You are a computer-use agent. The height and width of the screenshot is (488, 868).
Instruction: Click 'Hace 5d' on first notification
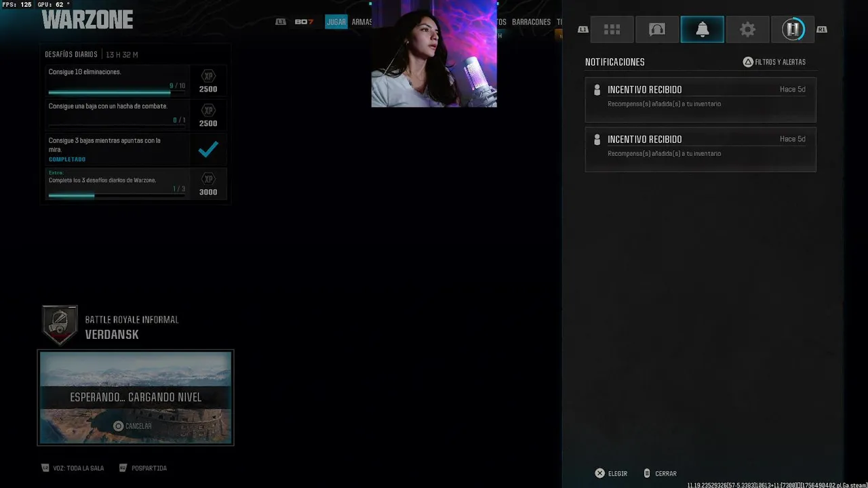coord(793,89)
